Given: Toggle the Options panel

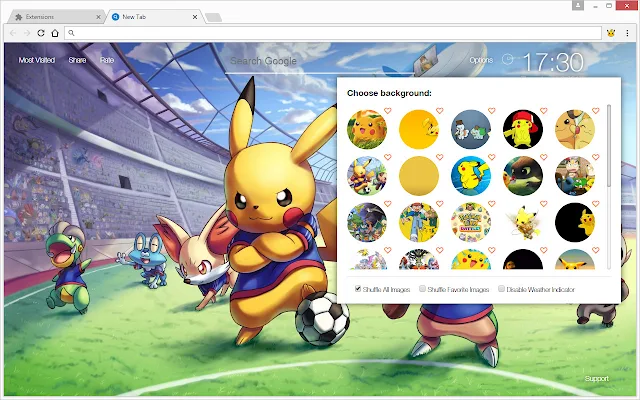Looking at the screenshot, I should (x=481, y=60).
